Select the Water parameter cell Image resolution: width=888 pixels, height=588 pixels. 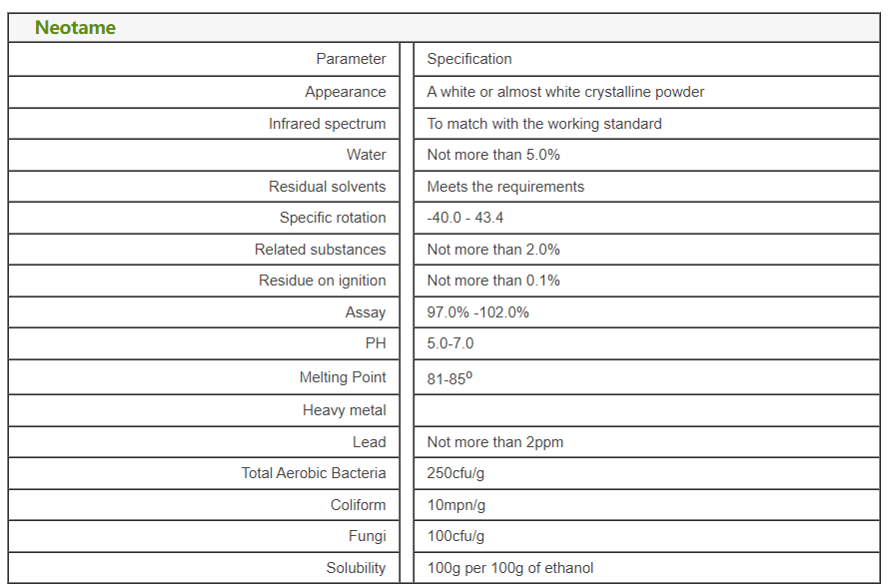366,155
